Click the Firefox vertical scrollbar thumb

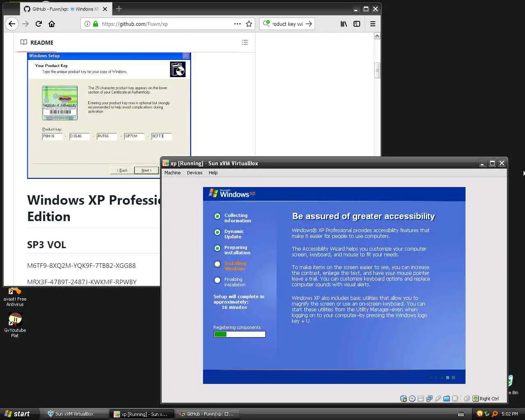coord(377,70)
